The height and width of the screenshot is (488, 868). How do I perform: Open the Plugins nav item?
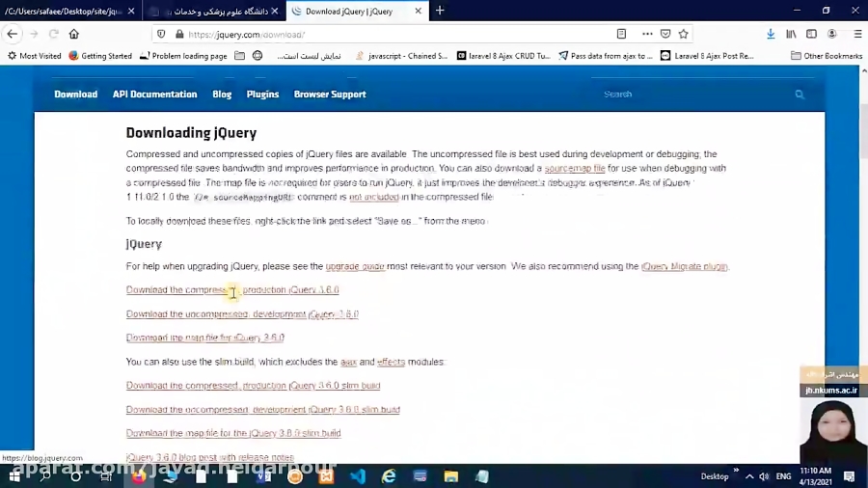pyautogui.click(x=262, y=95)
